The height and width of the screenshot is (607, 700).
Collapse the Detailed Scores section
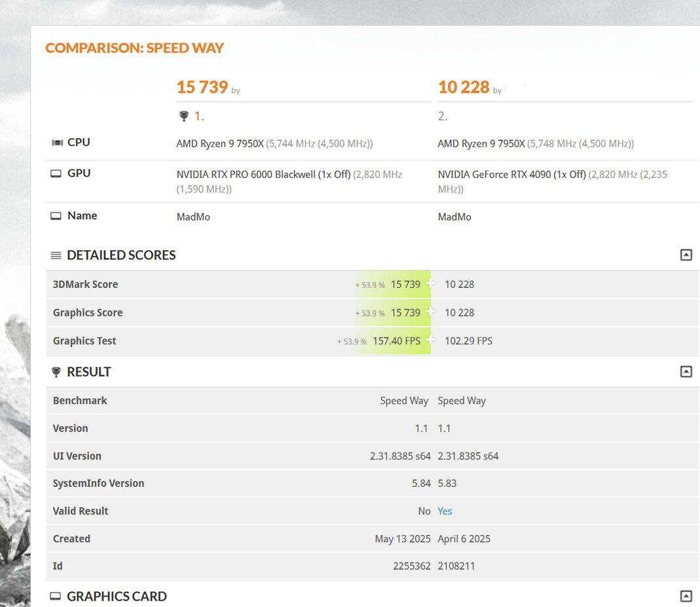[686, 255]
